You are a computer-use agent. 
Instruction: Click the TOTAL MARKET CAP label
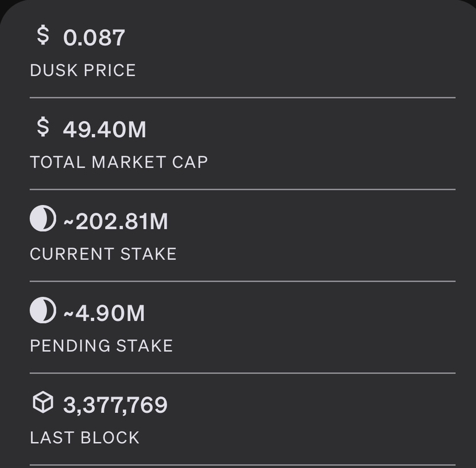point(119,163)
